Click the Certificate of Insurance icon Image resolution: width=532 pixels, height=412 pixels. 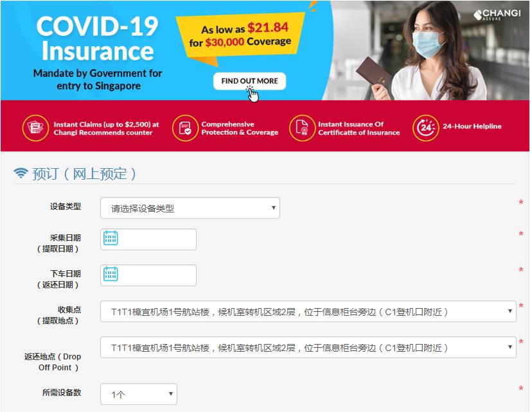[302, 128]
